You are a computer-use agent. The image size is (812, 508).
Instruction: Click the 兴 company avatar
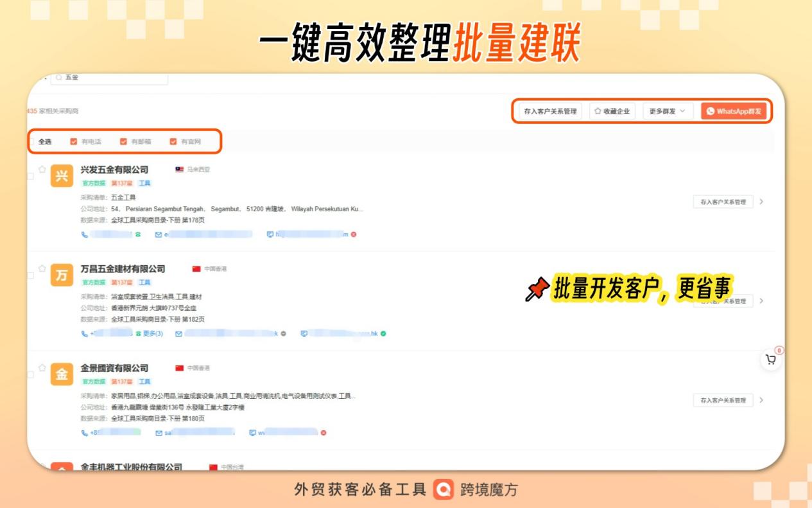click(62, 176)
